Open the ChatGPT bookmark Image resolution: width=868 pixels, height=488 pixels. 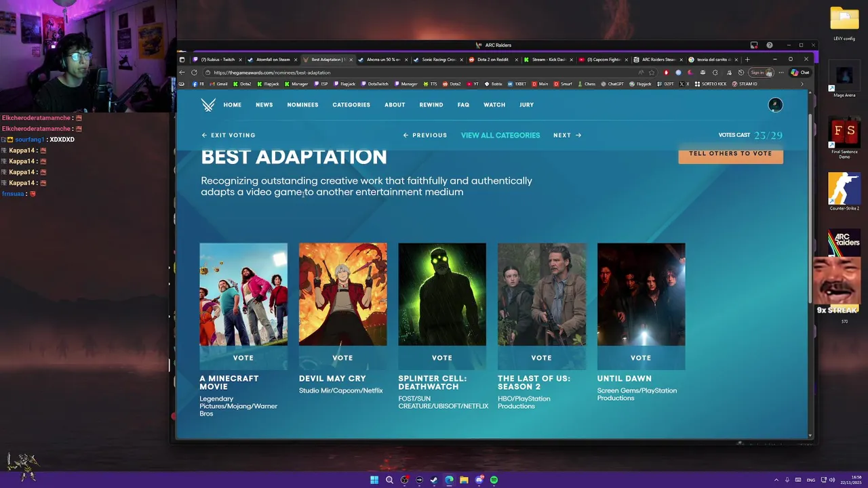612,84
